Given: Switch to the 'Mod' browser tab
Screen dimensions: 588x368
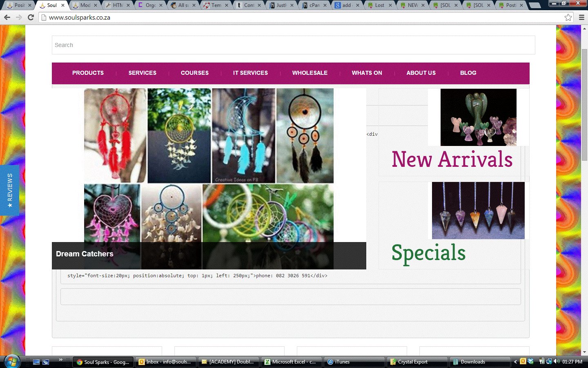Looking at the screenshot, I should tap(85, 5).
